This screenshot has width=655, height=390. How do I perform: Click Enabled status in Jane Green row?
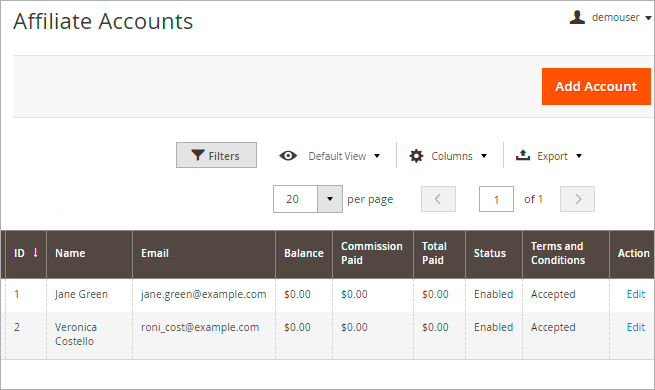click(493, 294)
